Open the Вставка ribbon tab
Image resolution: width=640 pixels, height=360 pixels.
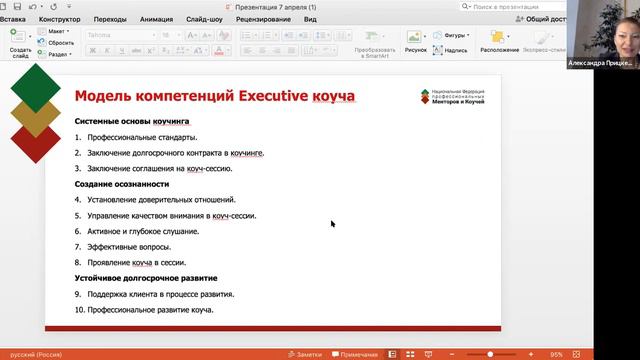tap(13, 19)
